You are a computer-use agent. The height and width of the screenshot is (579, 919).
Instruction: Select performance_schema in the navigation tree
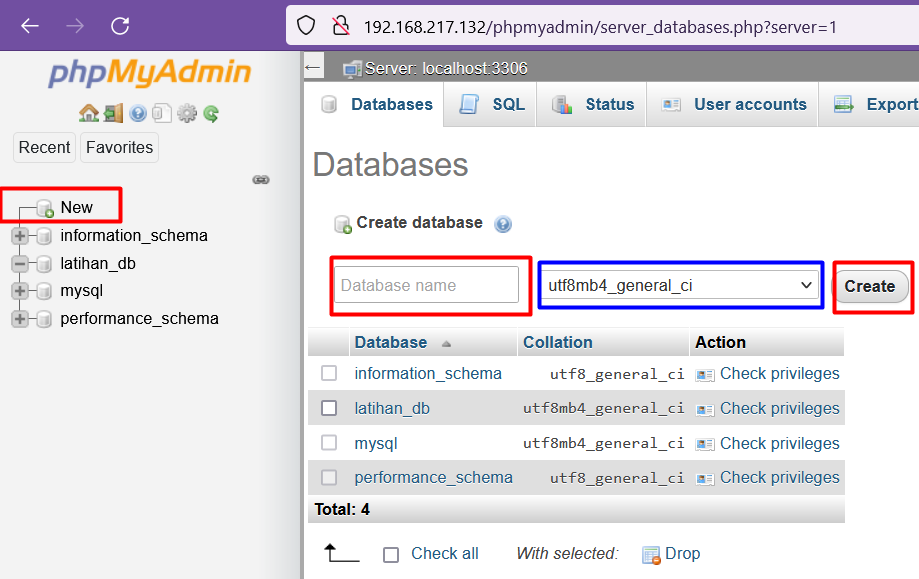139,319
